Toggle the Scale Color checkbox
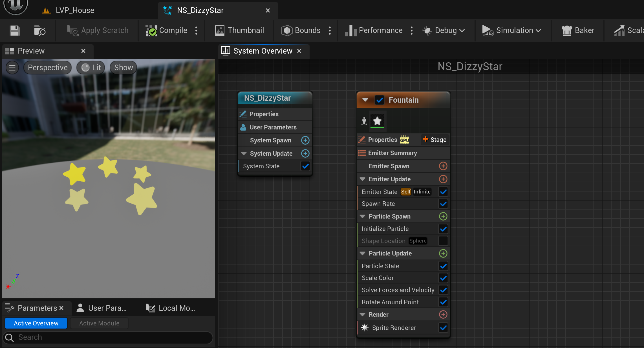Image resolution: width=644 pixels, height=348 pixels. [443, 278]
